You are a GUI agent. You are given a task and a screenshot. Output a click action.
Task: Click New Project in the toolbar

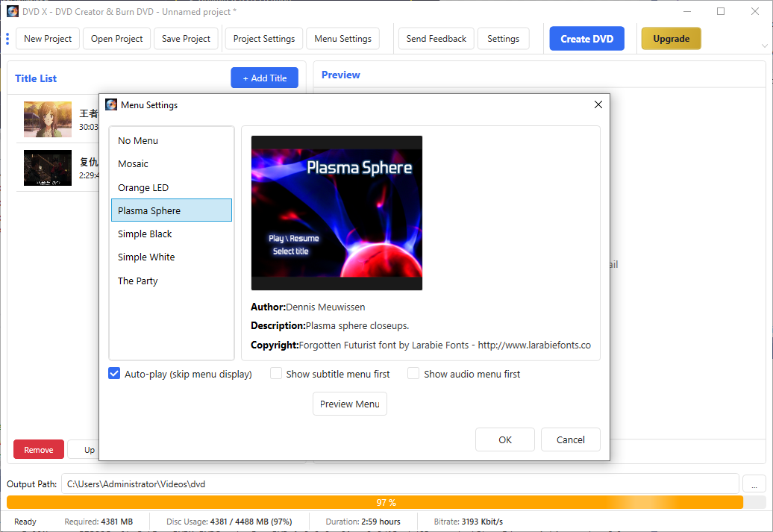click(x=48, y=39)
